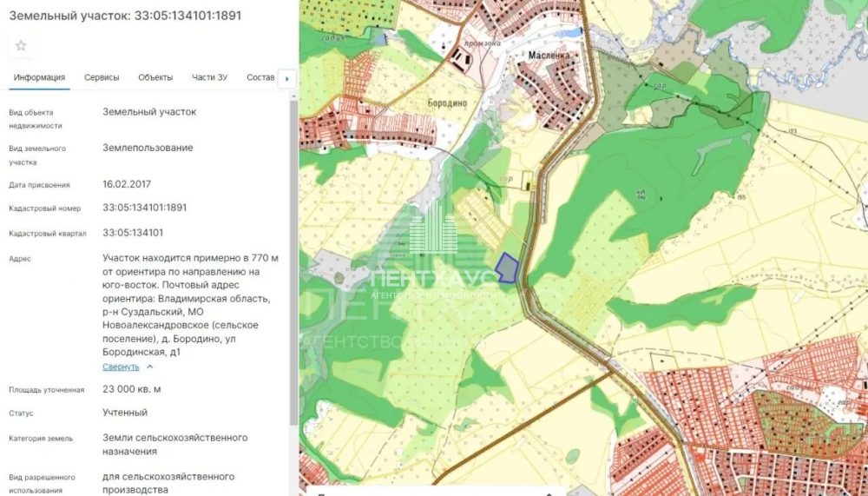The height and width of the screenshot is (496, 868).
Task: Click the cadastral quarter 33:05:134101 value
Action: click(x=133, y=233)
